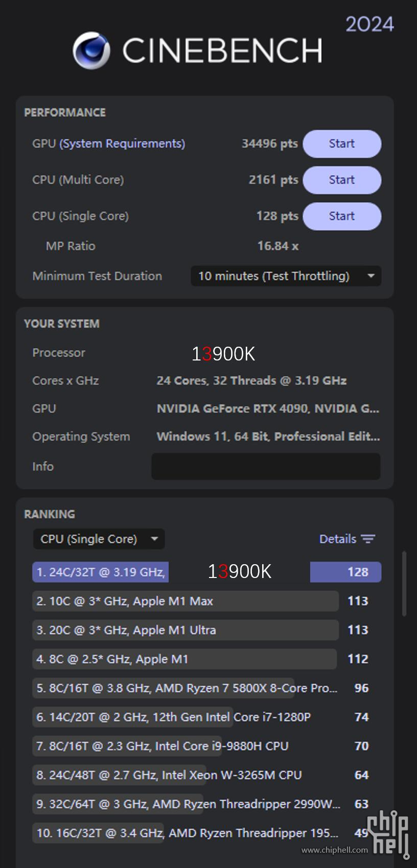Click the test duration dropdown arrow

point(371,276)
